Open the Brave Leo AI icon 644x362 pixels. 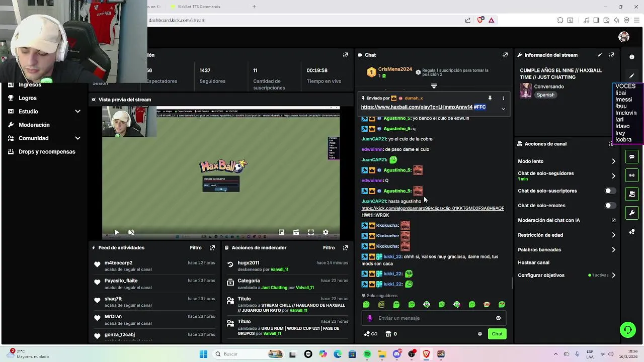click(x=616, y=20)
